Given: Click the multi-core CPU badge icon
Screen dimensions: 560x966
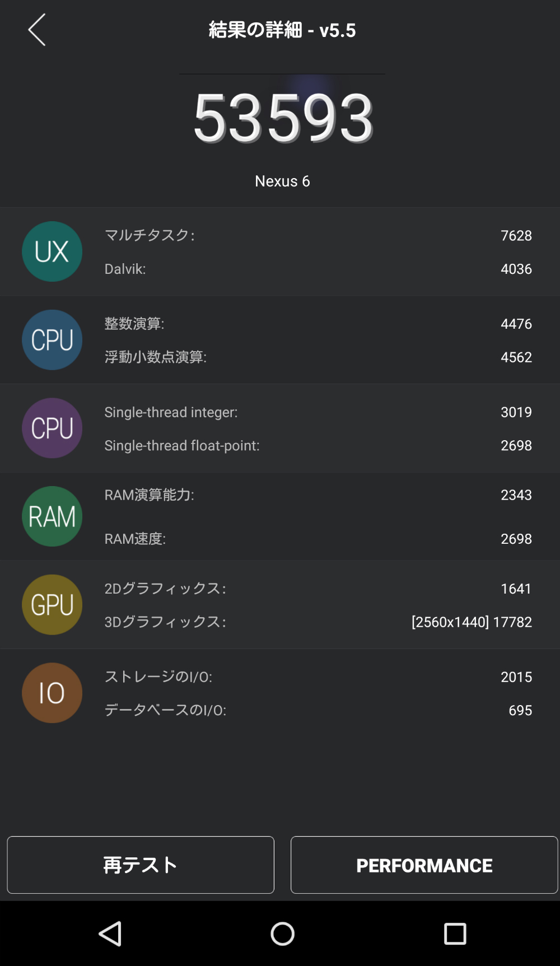Looking at the screenshot, I should pos(52,339).
